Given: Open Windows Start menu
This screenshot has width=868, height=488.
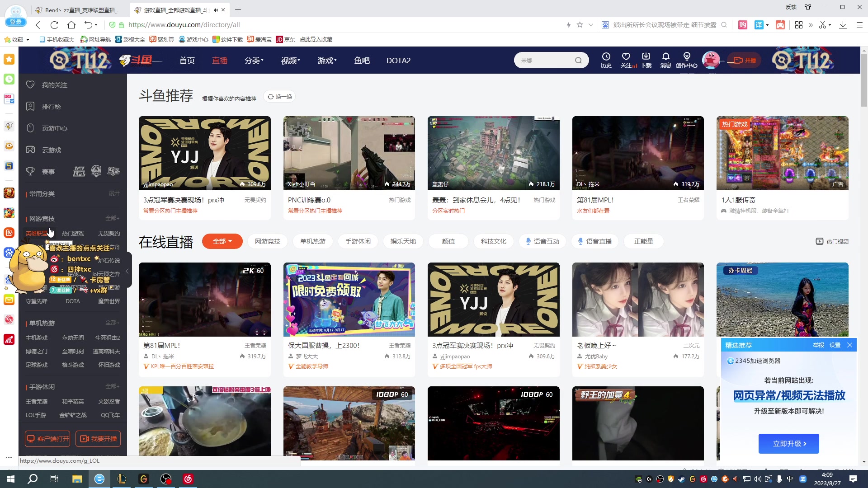Looking at the screenshot, I should (11, 479).
